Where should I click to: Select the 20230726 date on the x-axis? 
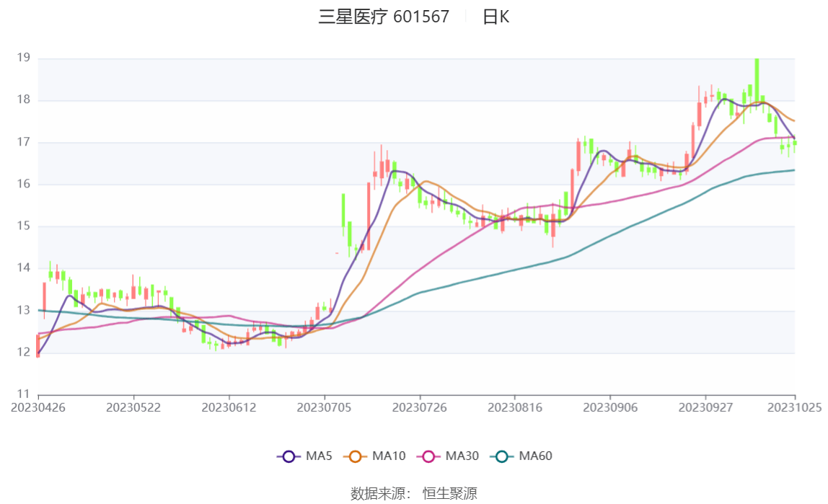click(420, 407)
